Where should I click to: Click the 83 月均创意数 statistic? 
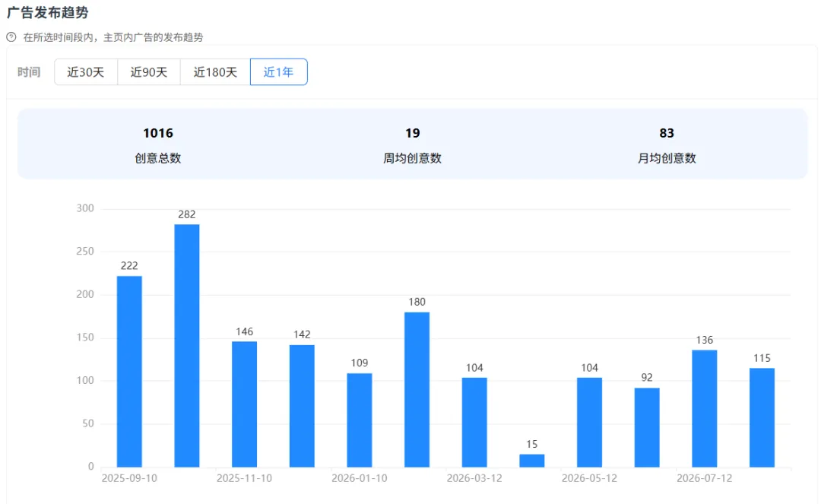pyautogui.click(x=667, y=145)
